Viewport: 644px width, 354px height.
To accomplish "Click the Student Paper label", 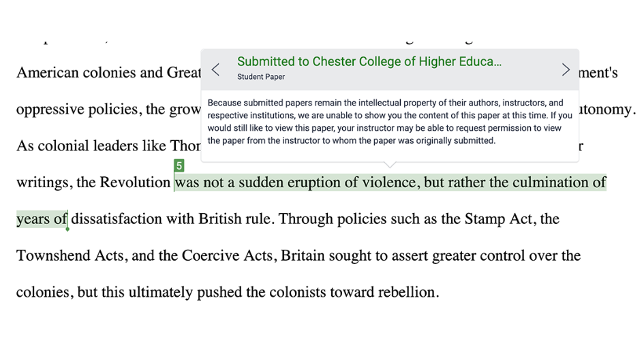I will click(x=261, y=77).
